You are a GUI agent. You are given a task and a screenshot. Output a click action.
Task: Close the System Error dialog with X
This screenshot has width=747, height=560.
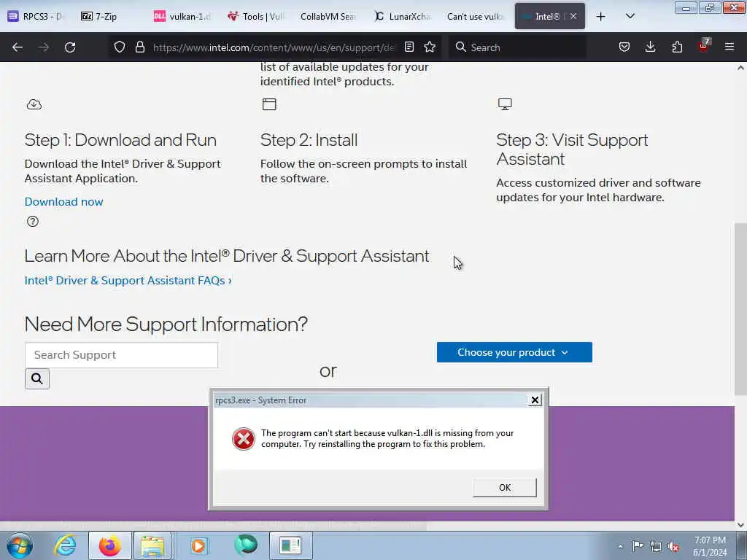(x=535, y=400)
